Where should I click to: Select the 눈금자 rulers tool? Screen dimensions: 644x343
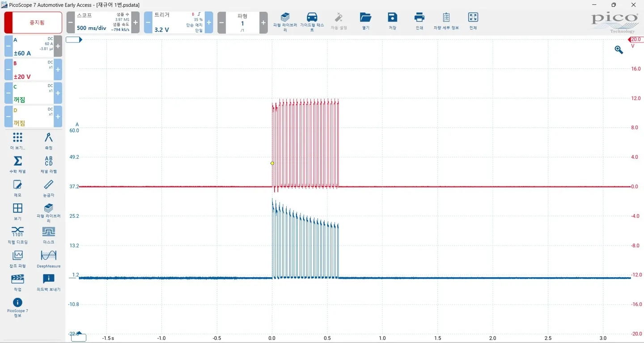pos(49,188)
